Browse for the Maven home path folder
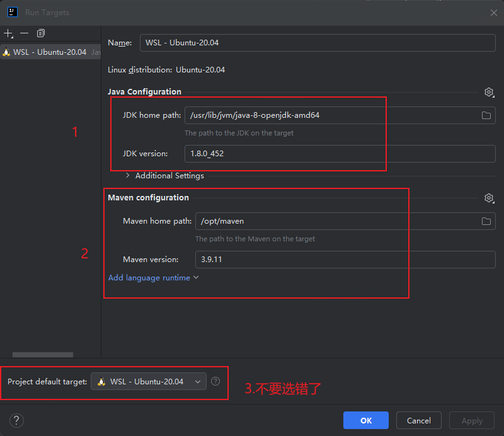The height and width of the screenshot is (436, 504). coord(486,221)
